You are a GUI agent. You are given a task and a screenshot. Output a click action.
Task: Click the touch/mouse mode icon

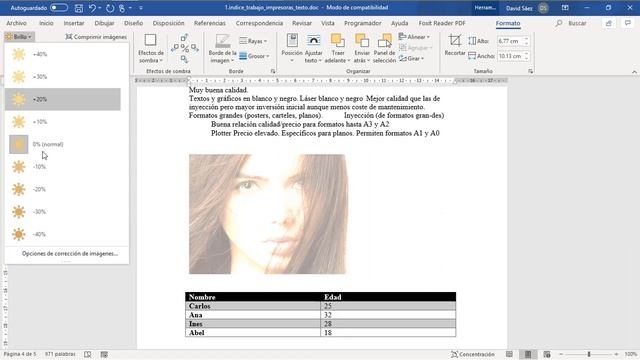pos(122,8)
